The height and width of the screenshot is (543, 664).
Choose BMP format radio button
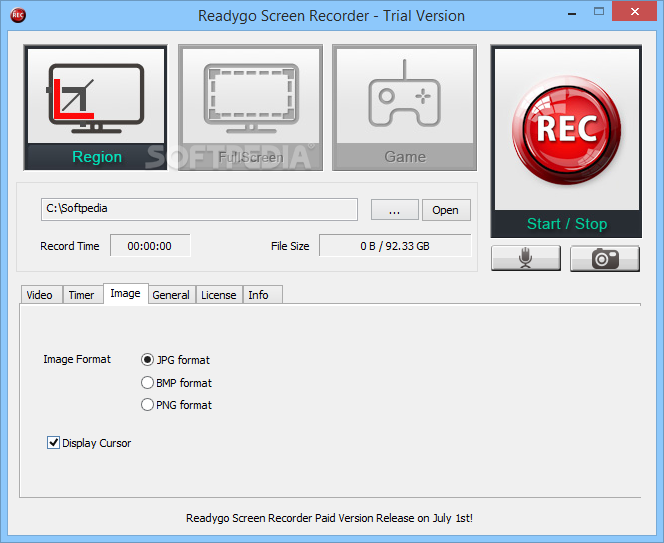pyautogui.click(x=176, y=383)
